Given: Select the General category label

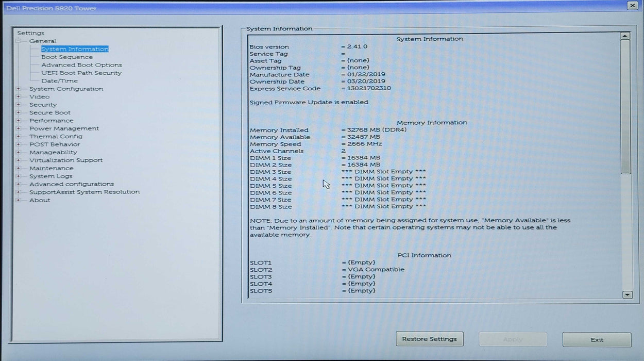Looking at the screenshot, I should [43, 41].
